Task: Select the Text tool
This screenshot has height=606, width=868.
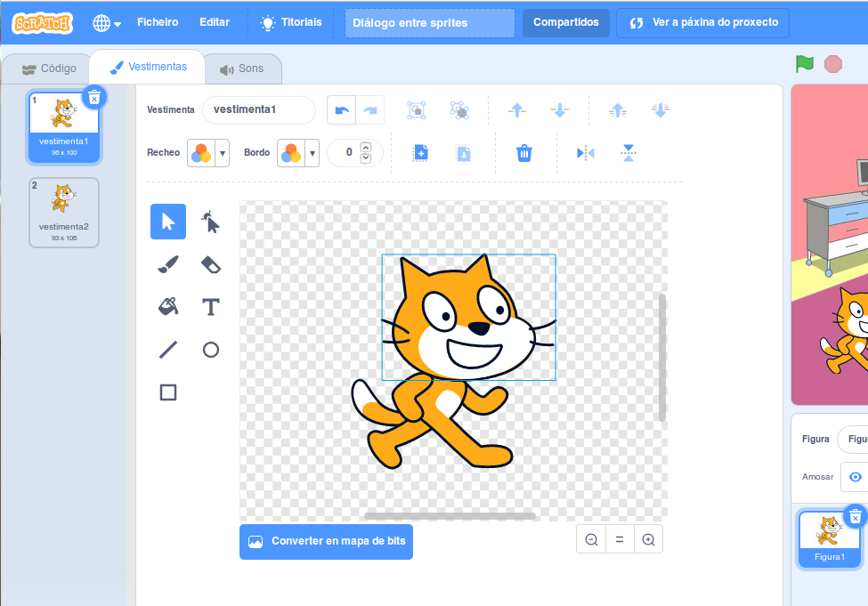Action: tap(211, 306)
